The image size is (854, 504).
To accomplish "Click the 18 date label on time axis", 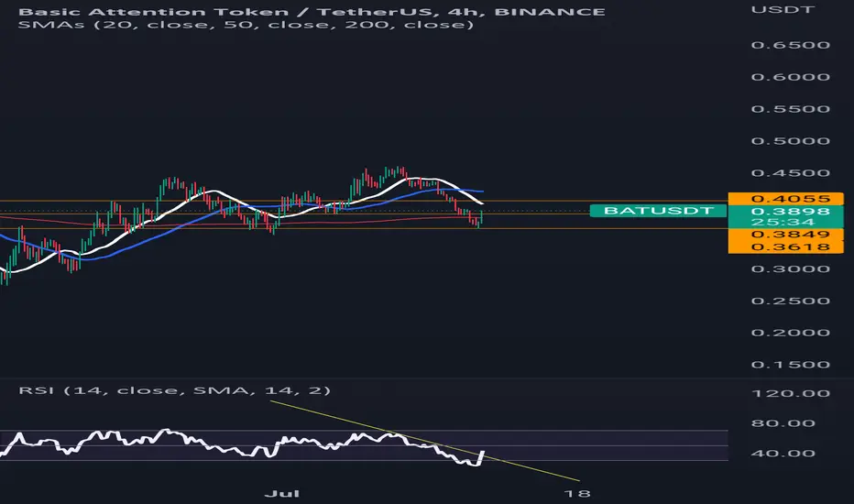I will click(x=577, y=494).
